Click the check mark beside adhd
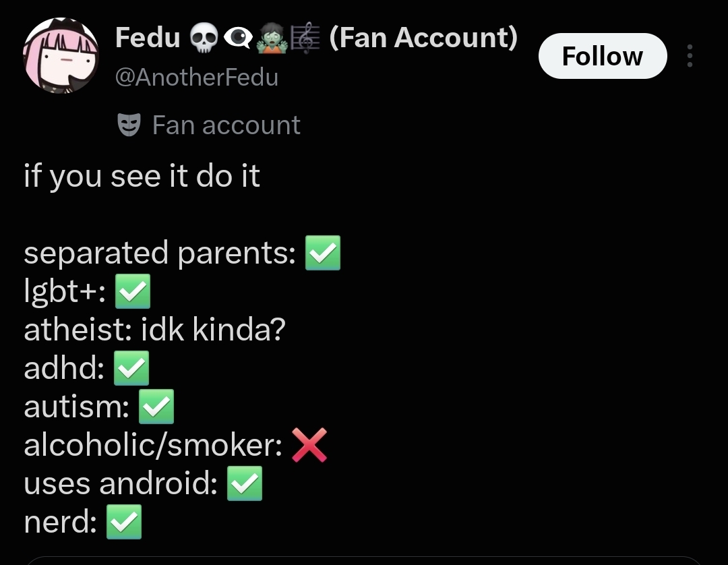 131,368
